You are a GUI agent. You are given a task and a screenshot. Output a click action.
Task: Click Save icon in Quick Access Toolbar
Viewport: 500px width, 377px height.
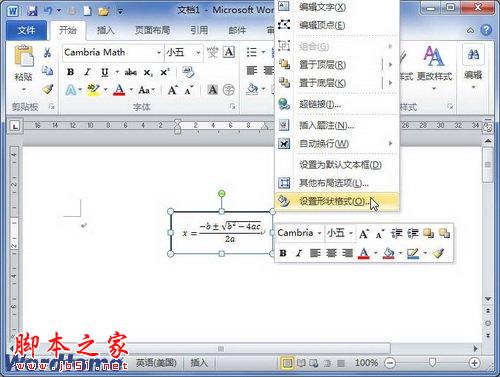33,11
